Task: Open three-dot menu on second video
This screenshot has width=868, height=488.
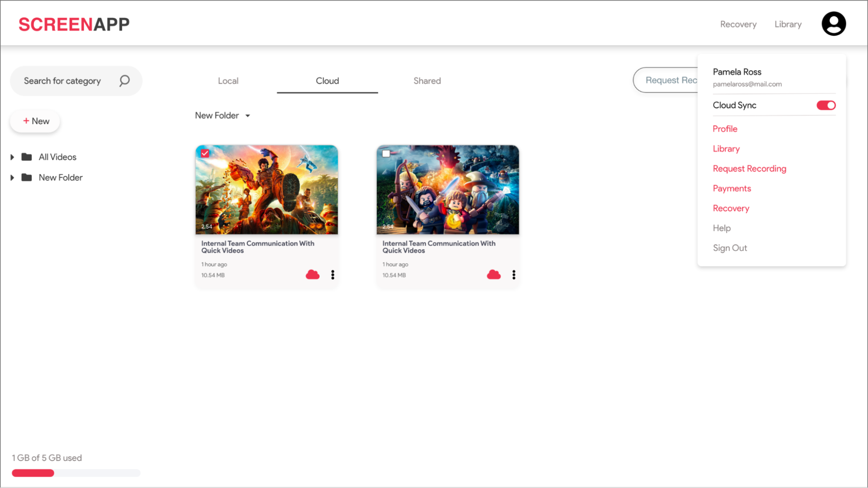Action: [x=514, y=275]
